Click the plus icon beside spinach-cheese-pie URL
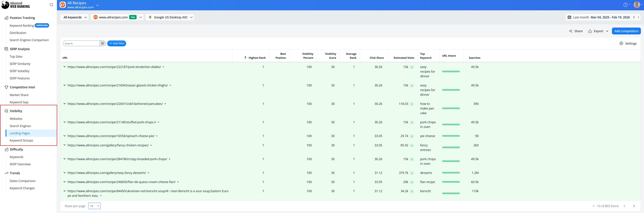644x213 pixels. 157,136
